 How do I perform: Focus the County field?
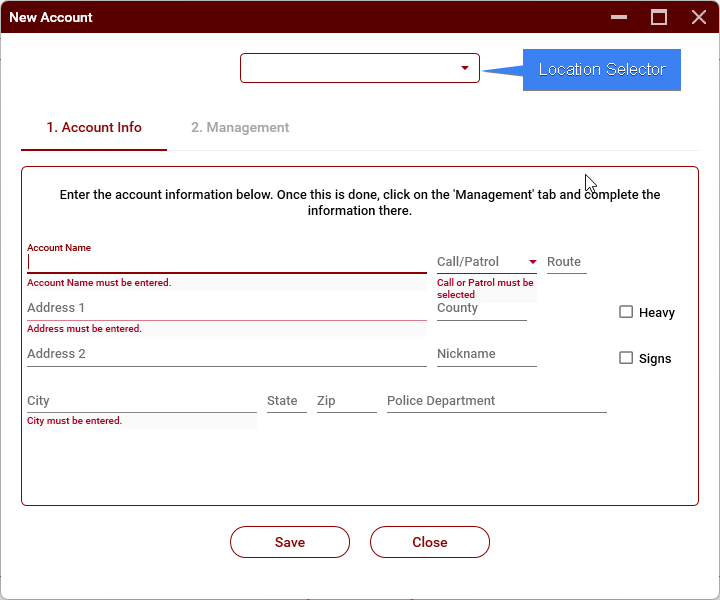pos(481,308)
